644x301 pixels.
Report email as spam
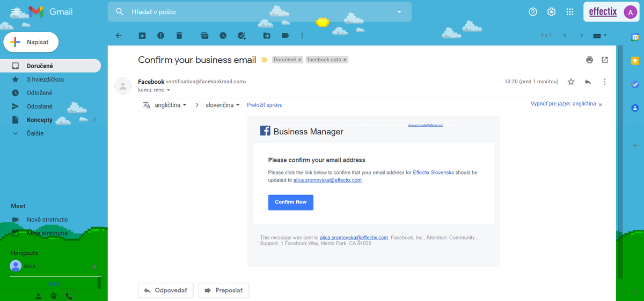click(x=161, y=35)
